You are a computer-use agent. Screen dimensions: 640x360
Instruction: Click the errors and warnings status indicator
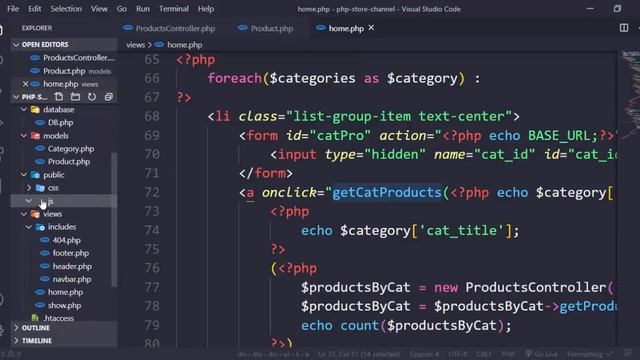[11, 354]
